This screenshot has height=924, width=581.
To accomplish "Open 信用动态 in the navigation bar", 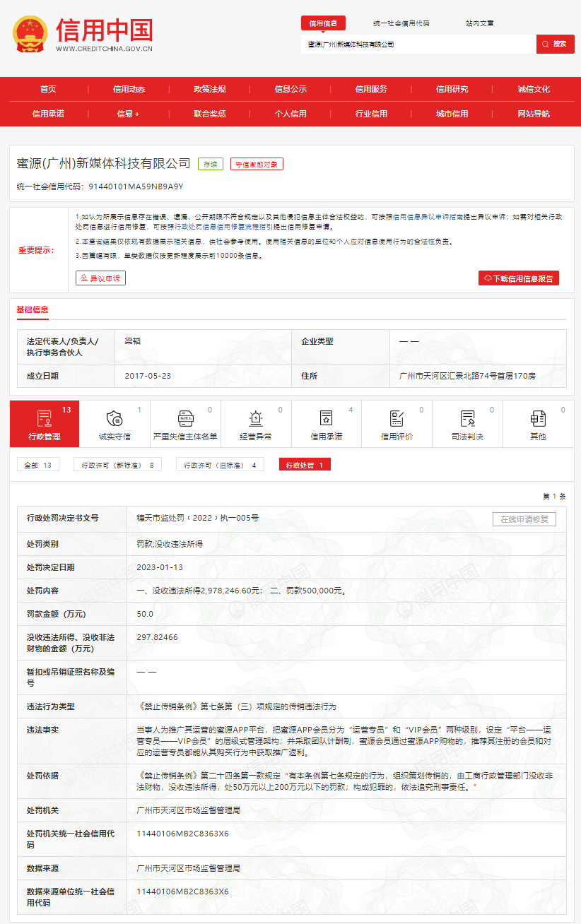I will (129, 89).
